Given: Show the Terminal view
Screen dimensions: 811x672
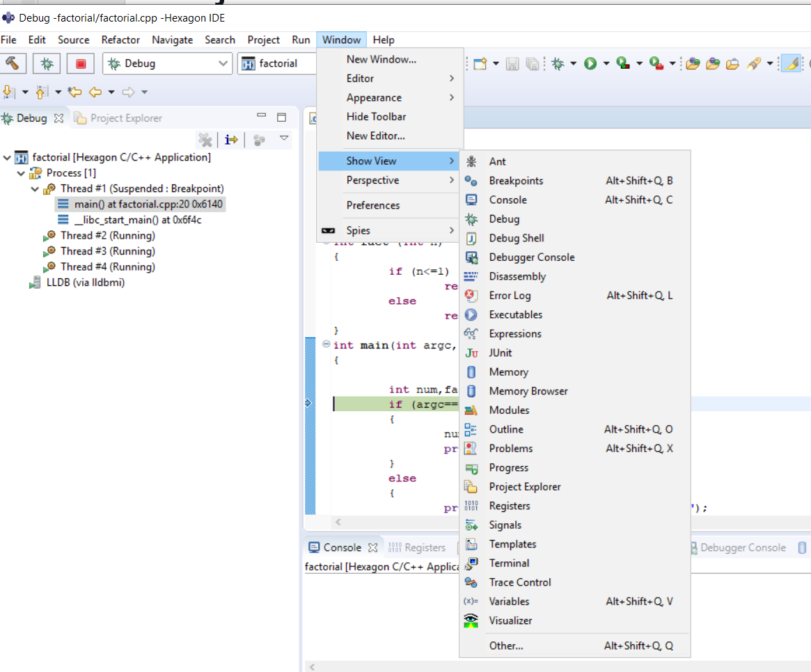Looking at the screenshot, I should pos(574,563).
